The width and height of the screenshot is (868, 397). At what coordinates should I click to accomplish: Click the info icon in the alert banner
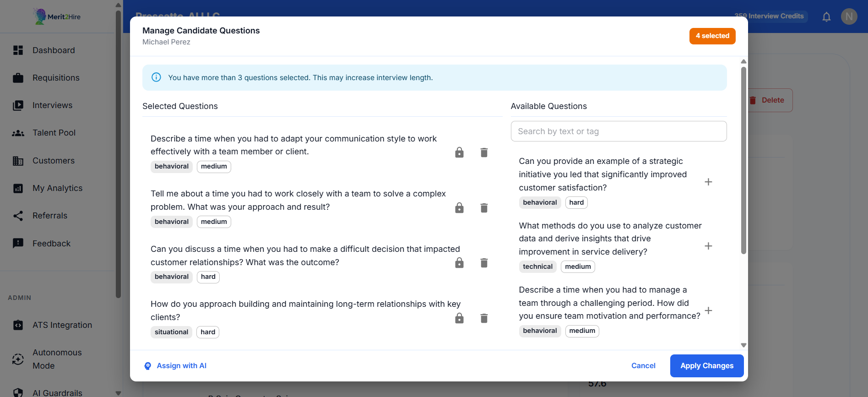tap(156, 77)
